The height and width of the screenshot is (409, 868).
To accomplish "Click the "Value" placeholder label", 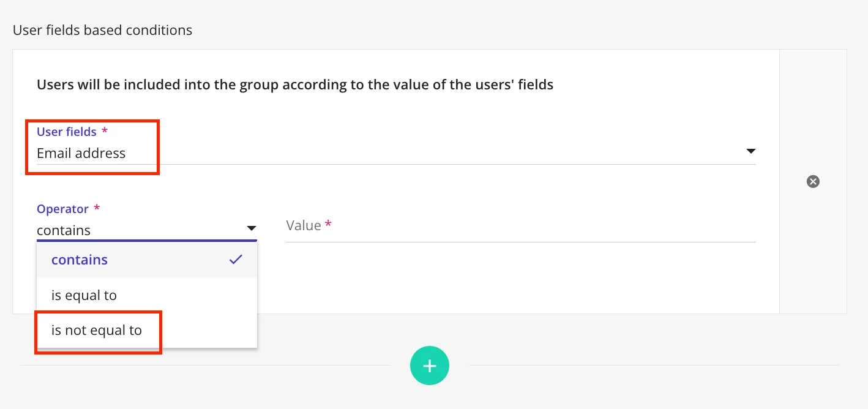I will [304, 225].
